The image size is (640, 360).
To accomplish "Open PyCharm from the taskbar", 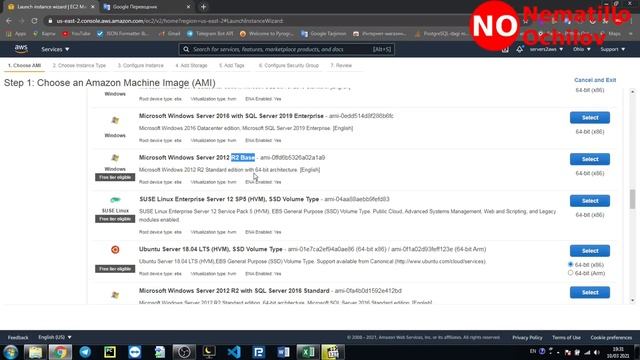I will (110, 352).
